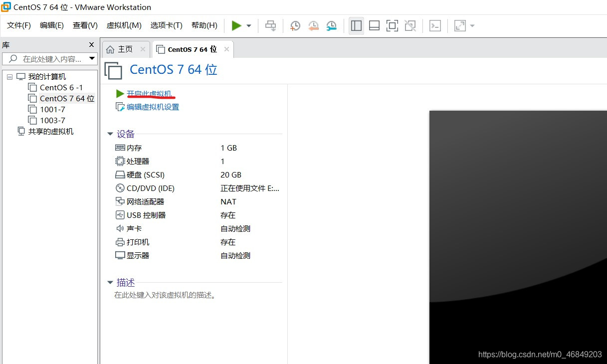Screen dimensions: 607x364
Task: Click the 硬盘 (SCSI) device label
Action: point(146,175)
